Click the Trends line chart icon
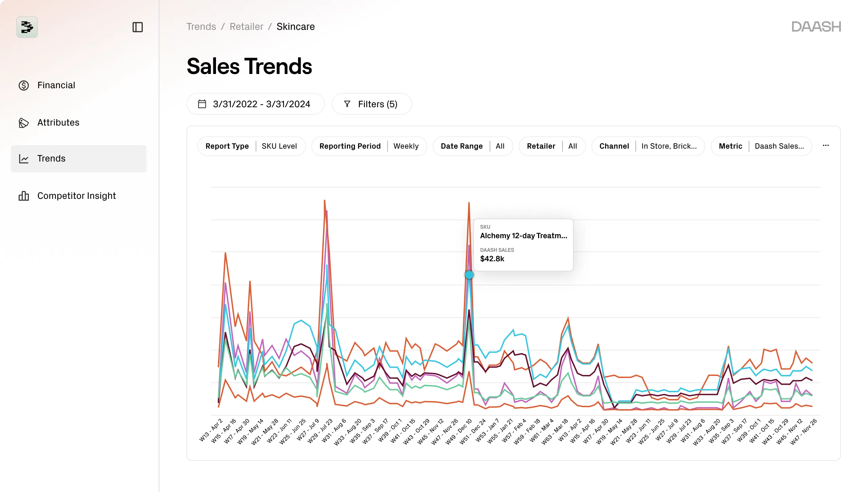Image resolution: width=868 pixels, height=492 pixels. 24,158
